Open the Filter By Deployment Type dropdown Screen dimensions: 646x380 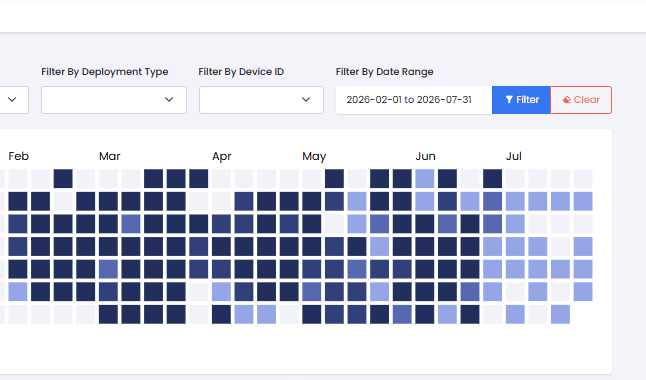pos(114,100)
